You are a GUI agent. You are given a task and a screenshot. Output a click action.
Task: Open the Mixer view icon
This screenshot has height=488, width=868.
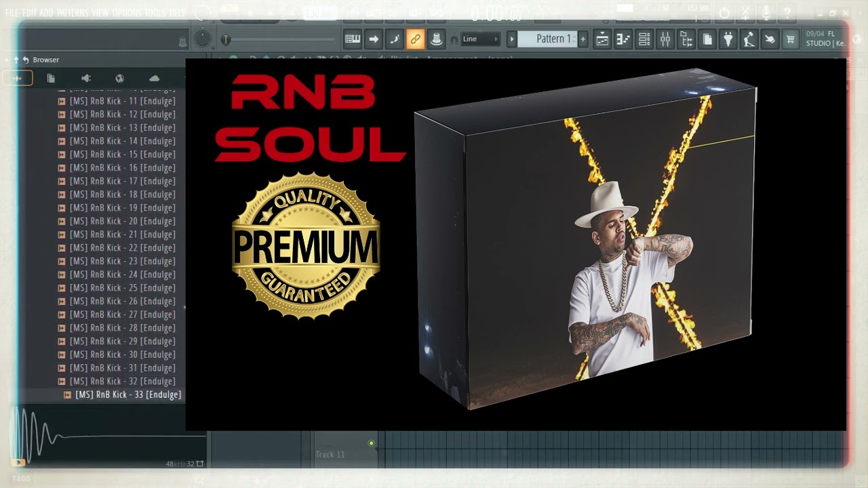click(x=665, y=40)
